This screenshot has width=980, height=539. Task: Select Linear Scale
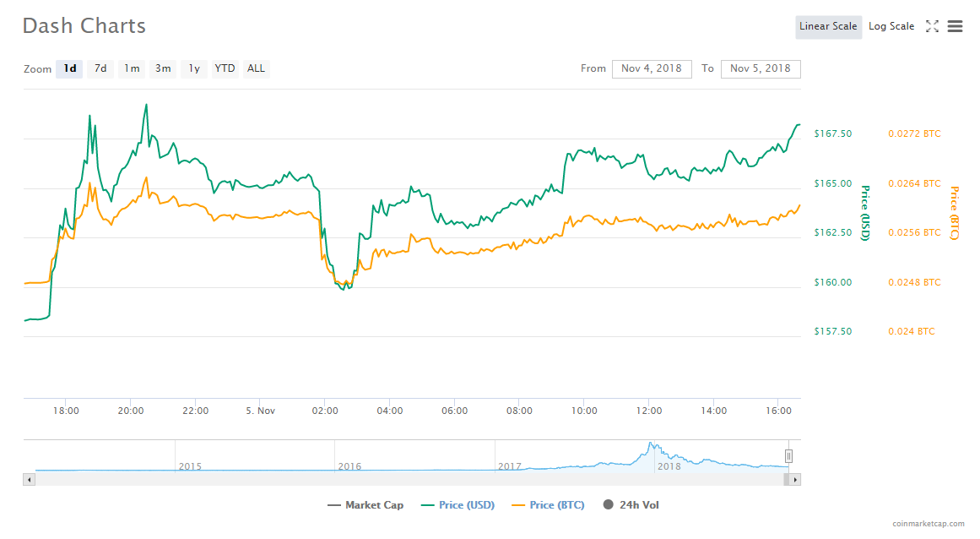pyautogui.click(x=828, y=26)
